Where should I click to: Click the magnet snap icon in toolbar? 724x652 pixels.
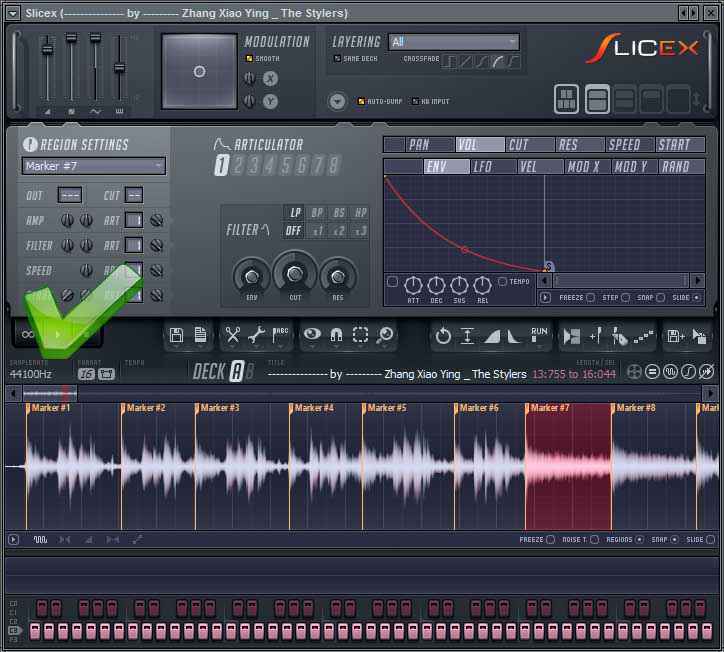coord(337,336)
